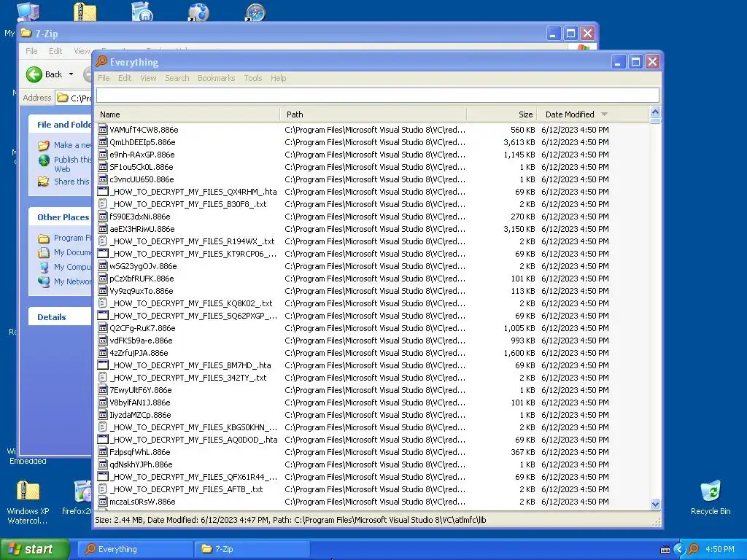Click the results scrollbar up arrow
The height and width of the screenshot is (560, 747).
655,112
